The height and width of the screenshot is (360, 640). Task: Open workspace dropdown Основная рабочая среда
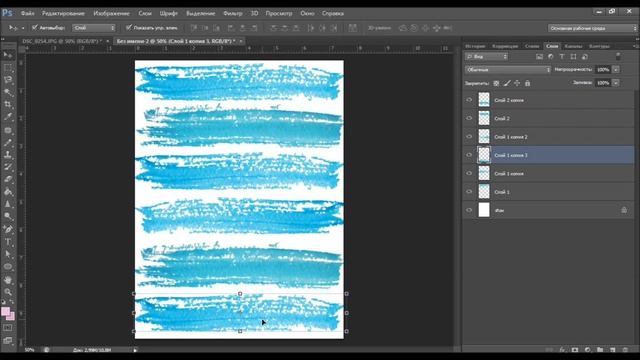pyautogui.click(x=593, y=28)
